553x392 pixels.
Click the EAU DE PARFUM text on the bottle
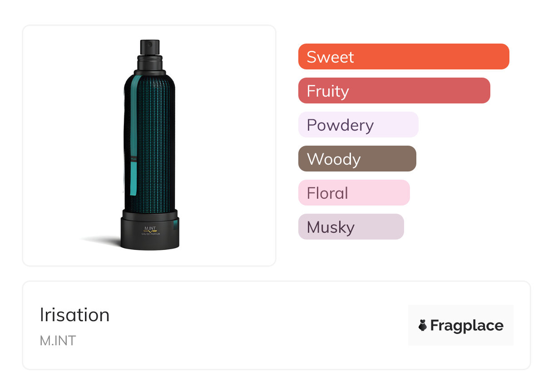pyautogui.click(x=150, y=234)
